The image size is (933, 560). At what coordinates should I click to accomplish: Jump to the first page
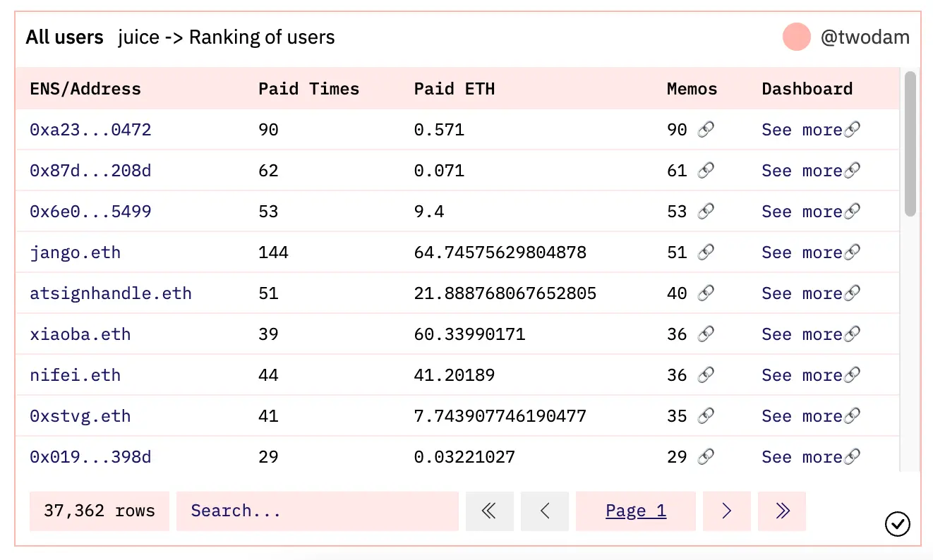point(489,511)
